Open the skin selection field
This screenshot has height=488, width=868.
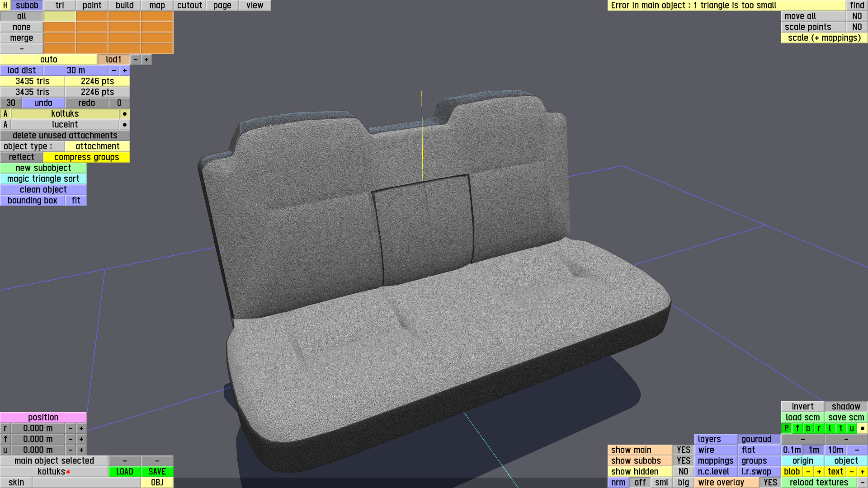pos(86,483)
